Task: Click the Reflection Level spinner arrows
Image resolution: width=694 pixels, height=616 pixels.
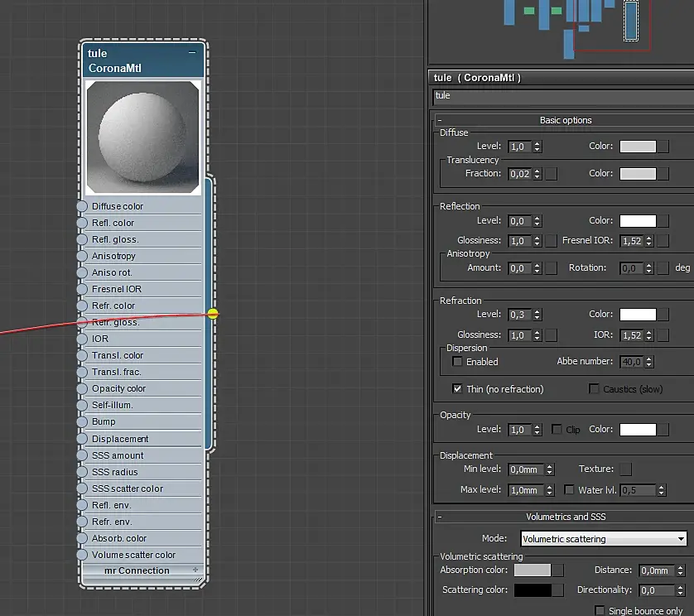Action: 537,221
